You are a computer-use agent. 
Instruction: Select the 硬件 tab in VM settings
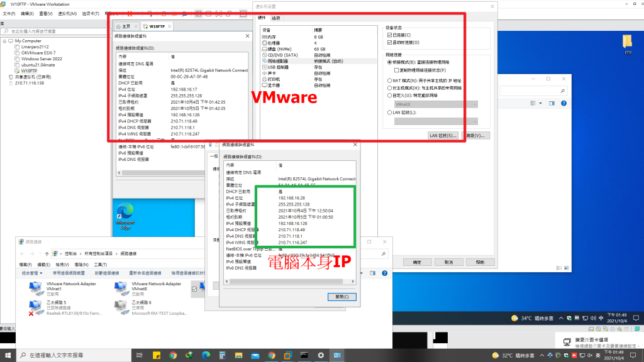coord(262,18)
